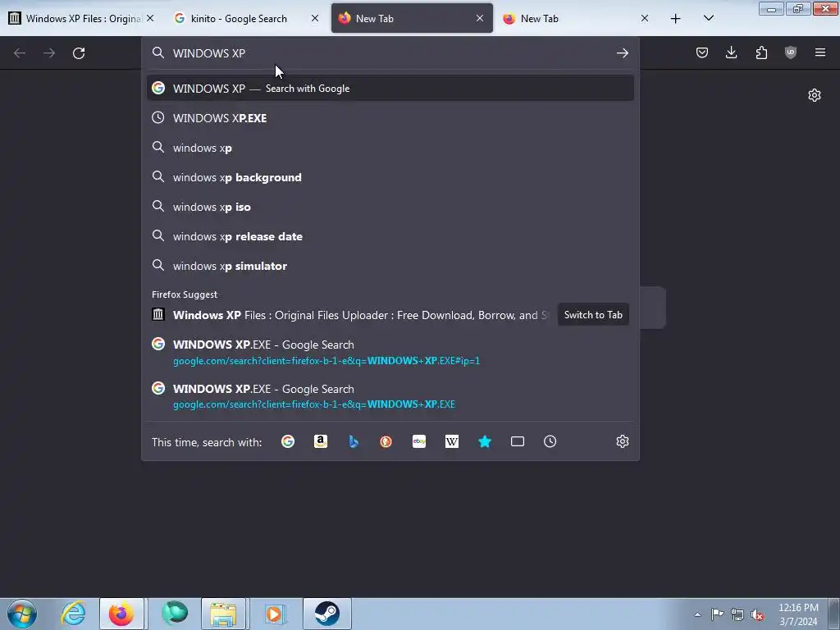The width and height of the screenshot is (840, 630).
Task: Open Steam from the taskbar
Action: [x=327, y=614]
